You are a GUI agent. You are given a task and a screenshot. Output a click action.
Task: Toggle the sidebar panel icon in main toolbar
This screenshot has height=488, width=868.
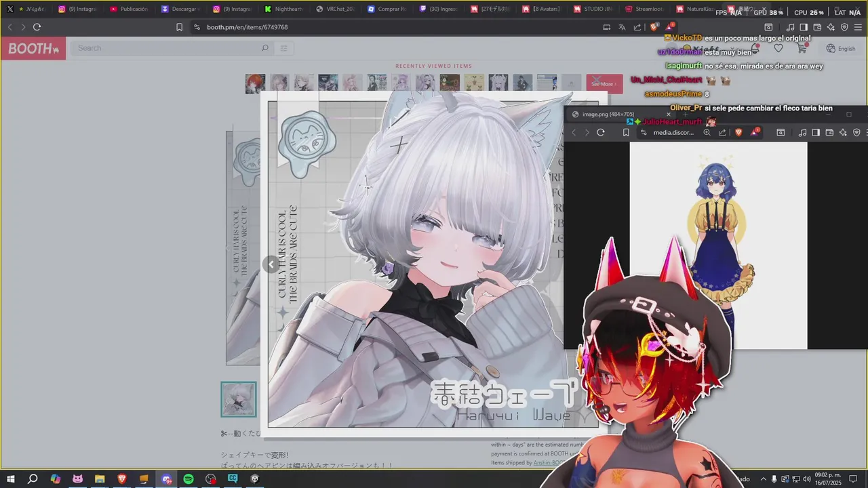[x=804, y=27]
